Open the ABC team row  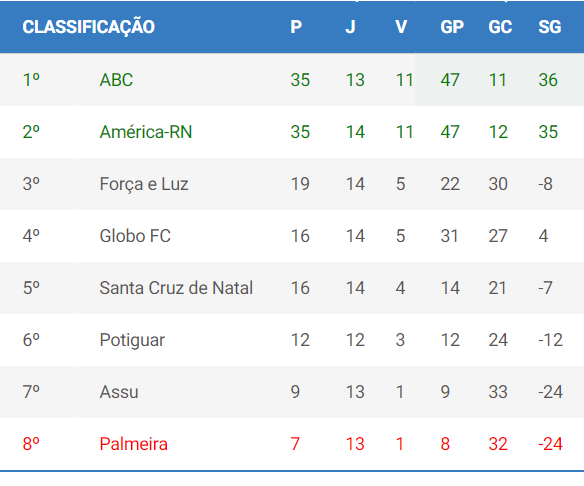(292, 80)
